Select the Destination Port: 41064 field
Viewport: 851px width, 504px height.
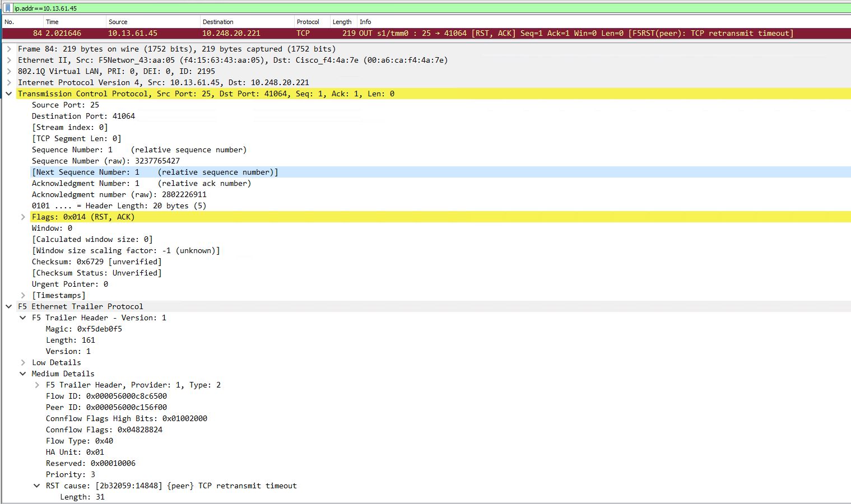pyautogui.click(x=83, y=116)
